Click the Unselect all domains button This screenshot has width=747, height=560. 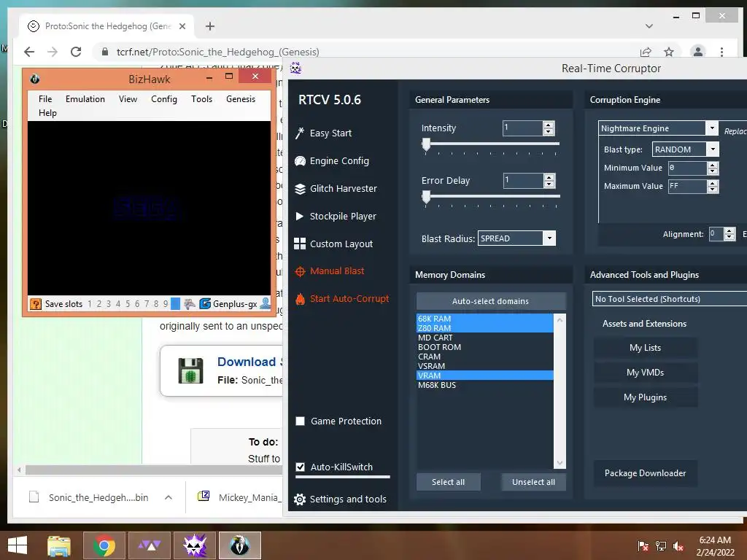533,482
